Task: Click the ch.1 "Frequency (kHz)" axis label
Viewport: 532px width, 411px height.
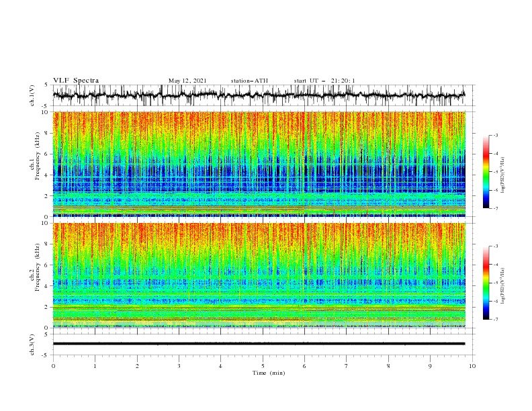Action: click(38, 156)
